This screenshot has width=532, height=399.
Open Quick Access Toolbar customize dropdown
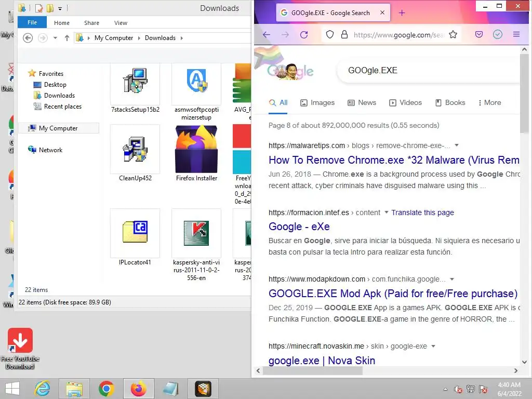(60, 8)
